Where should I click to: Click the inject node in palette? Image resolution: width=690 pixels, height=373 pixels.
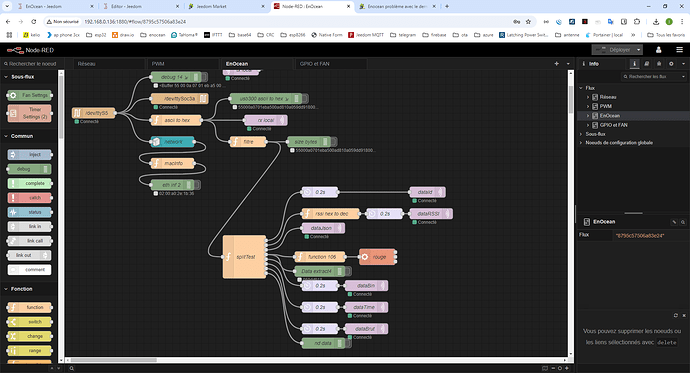click(x=29, y=154)
